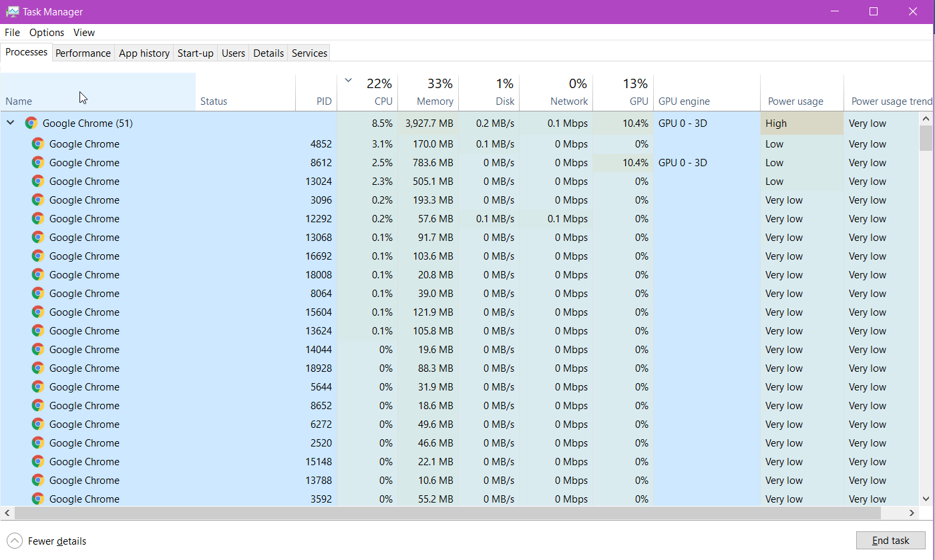Image resolution: width=935 pixels, height=560 pixels.
Task: Click the Chrome icon for PID 2520
Action: (x=38, y=443)
